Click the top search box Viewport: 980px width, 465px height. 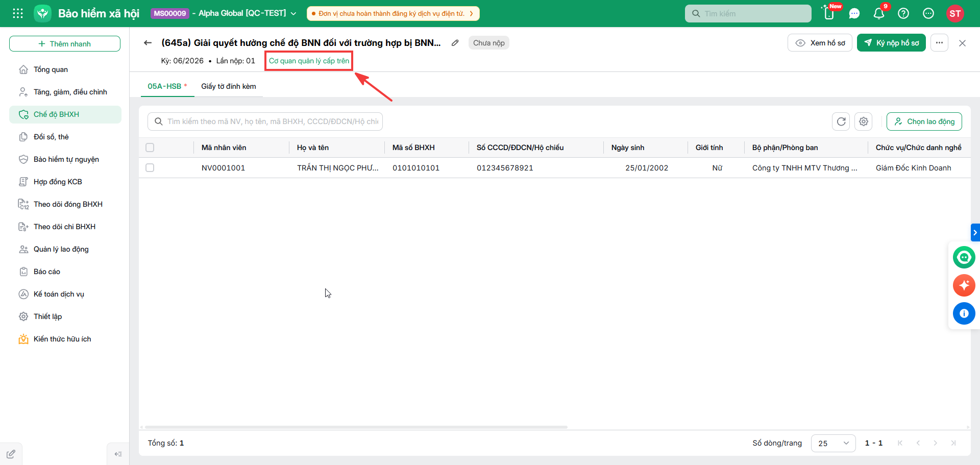click(748, 14)
